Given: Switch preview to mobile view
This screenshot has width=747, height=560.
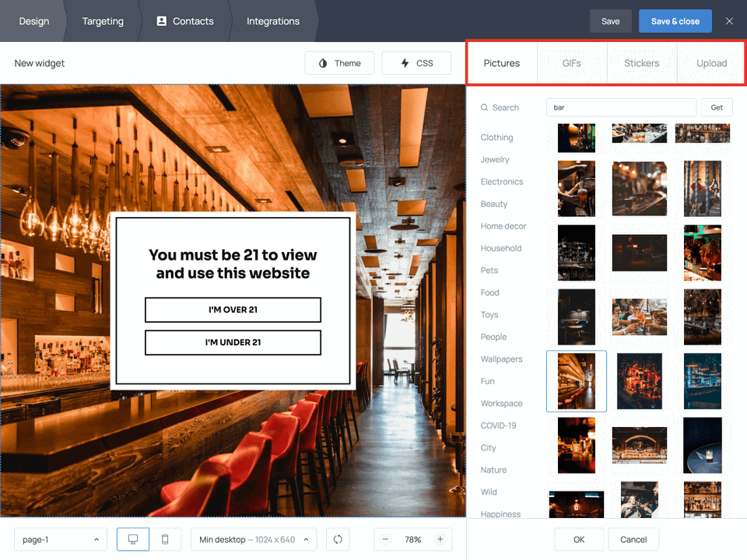Looking at the screenshot, I should (165, 539).
